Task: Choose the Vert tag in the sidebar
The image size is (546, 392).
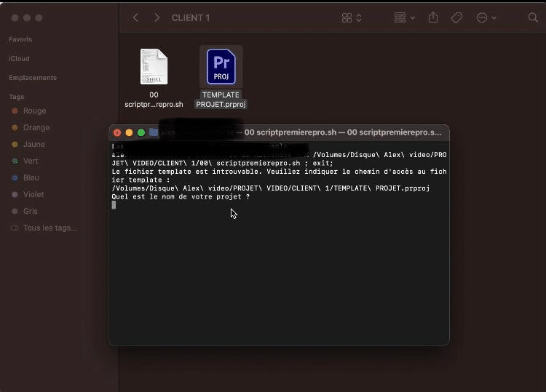Action: pos(31,161)
